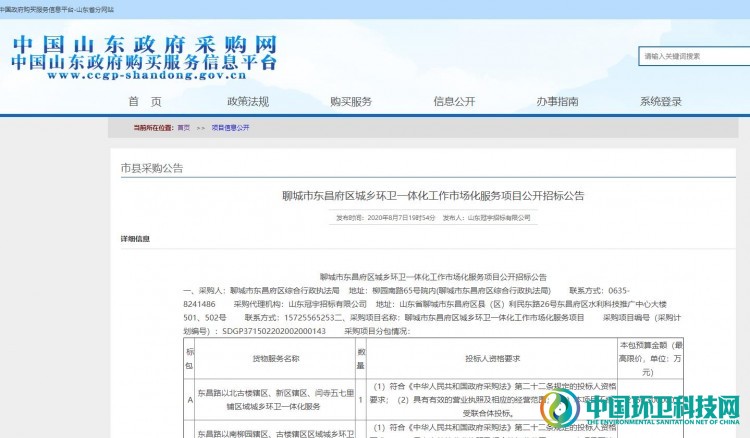Click the 投标人资格要求 table header

pyautogui.click(x=492, y=359)
